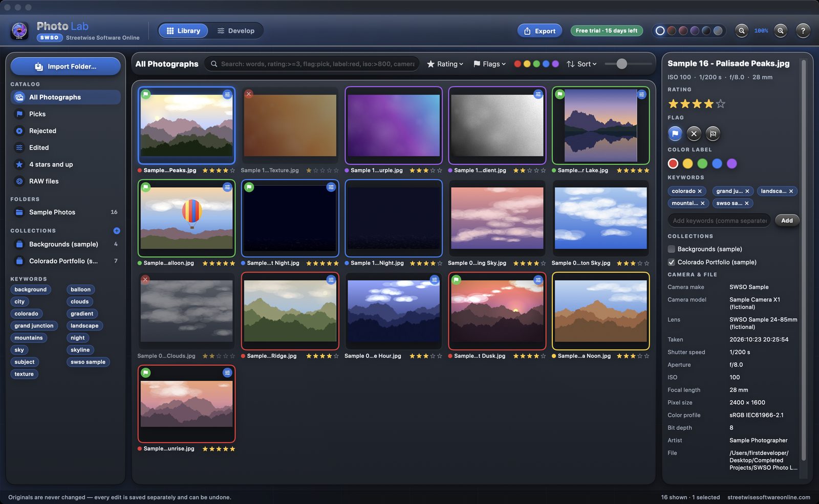Open Colorado Portfolio collection in sidebar
This screenshot has height=504, width=819.
point(66,261)
